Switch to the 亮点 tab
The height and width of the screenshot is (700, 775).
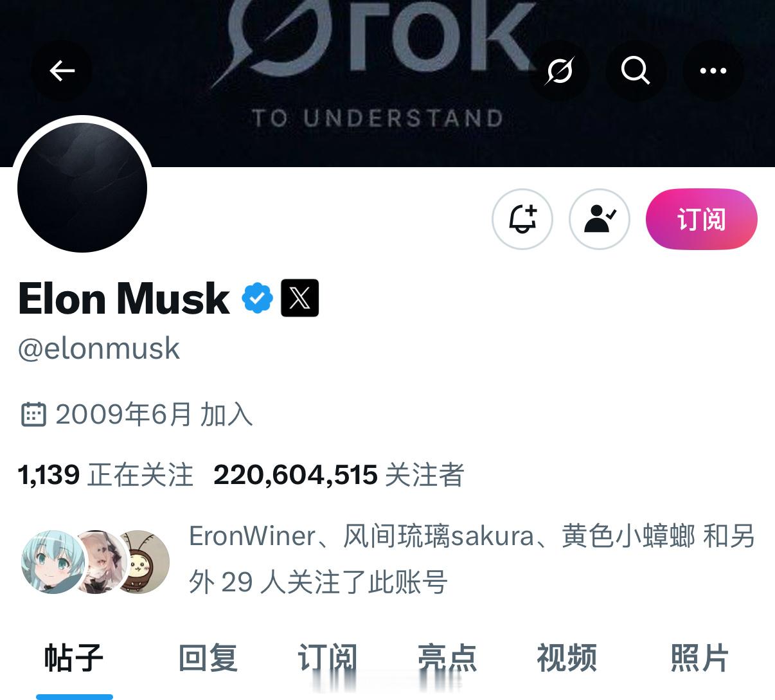[x=447, y=658]
